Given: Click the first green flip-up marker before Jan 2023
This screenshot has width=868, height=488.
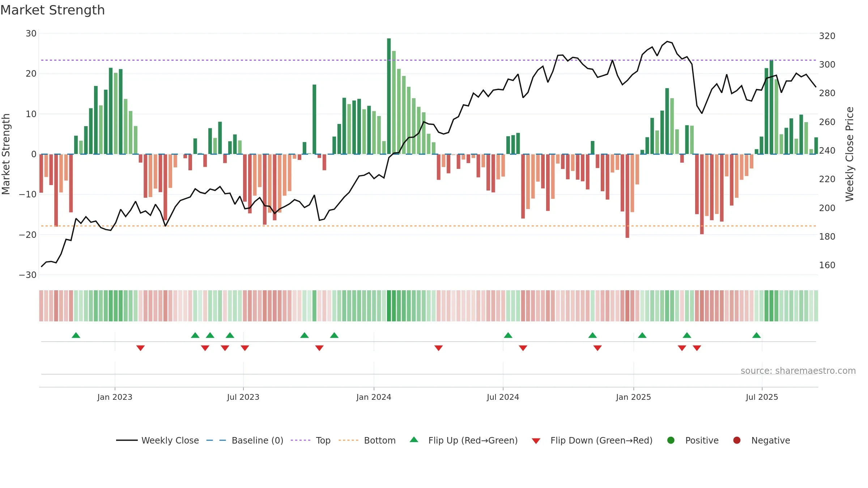Looking at the screenshot, I should point(76,335).
